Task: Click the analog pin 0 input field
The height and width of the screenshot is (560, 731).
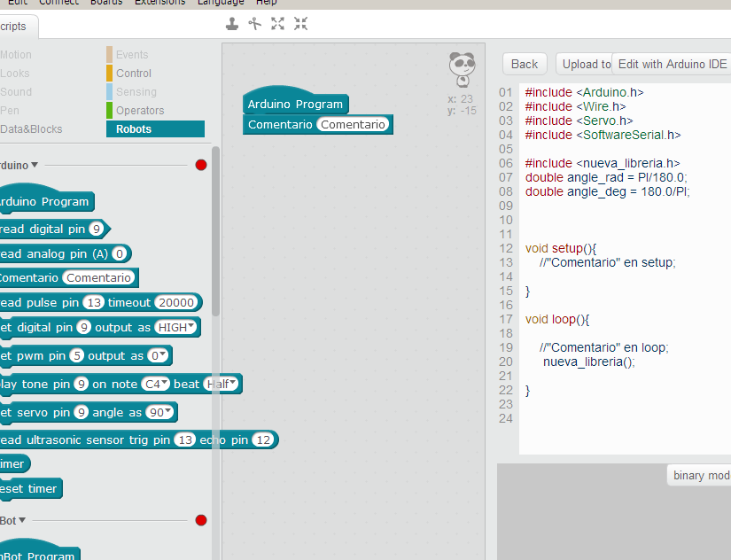Action: click(x=120, y=253)
